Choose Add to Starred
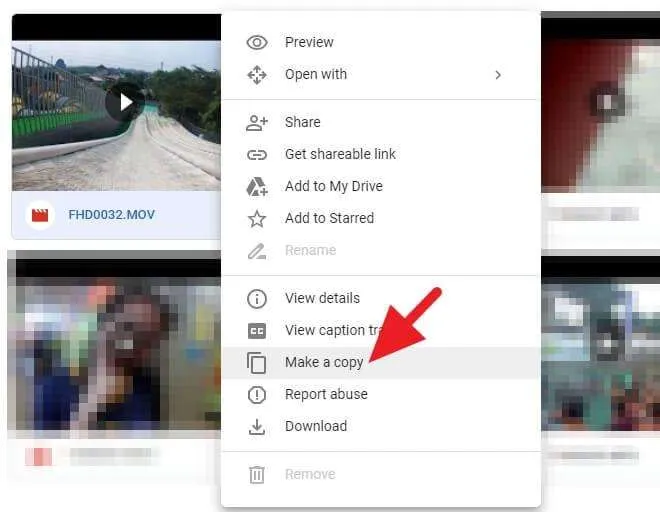 (x=381, y=219)
